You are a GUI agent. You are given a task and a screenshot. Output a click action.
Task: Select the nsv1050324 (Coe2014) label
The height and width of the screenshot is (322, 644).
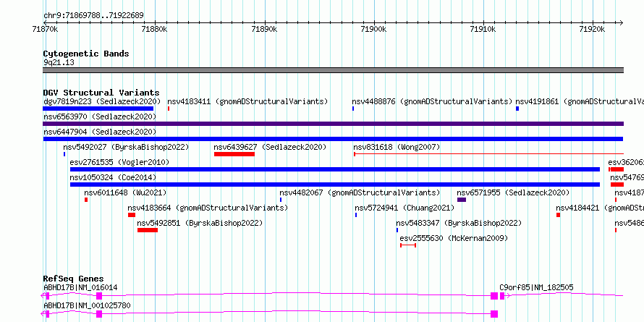click(113, 177)
